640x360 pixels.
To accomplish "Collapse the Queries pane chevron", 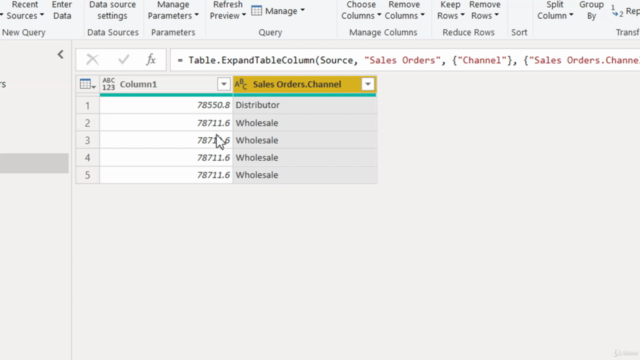I will click(x=60, y=54).
